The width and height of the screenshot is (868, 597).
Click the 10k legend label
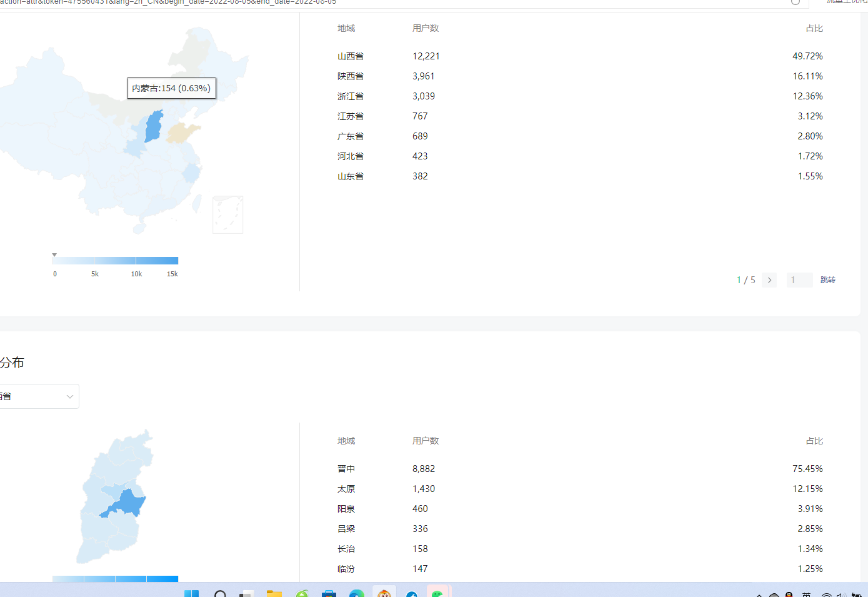tap(136, 274)
